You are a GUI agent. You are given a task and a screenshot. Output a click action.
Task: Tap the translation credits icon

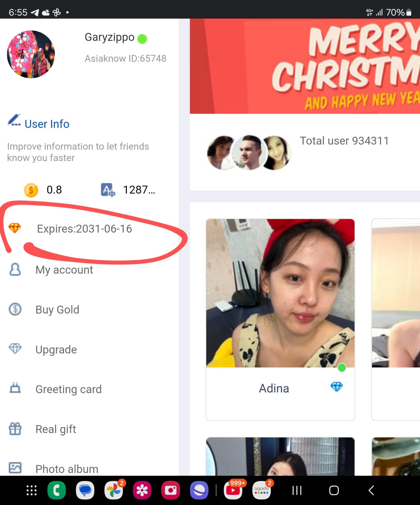click(108, 190)
